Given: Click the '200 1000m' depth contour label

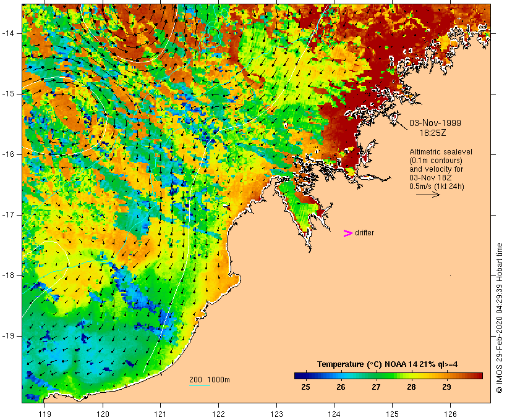Looking at the screenshot, I should click(x=210, y=380).
